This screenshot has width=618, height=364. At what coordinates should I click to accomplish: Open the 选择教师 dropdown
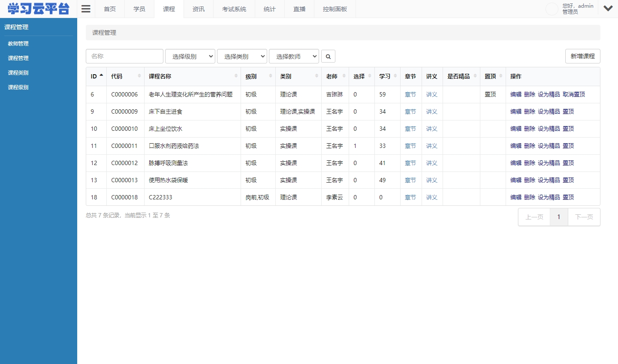click(x=294, y=56)
